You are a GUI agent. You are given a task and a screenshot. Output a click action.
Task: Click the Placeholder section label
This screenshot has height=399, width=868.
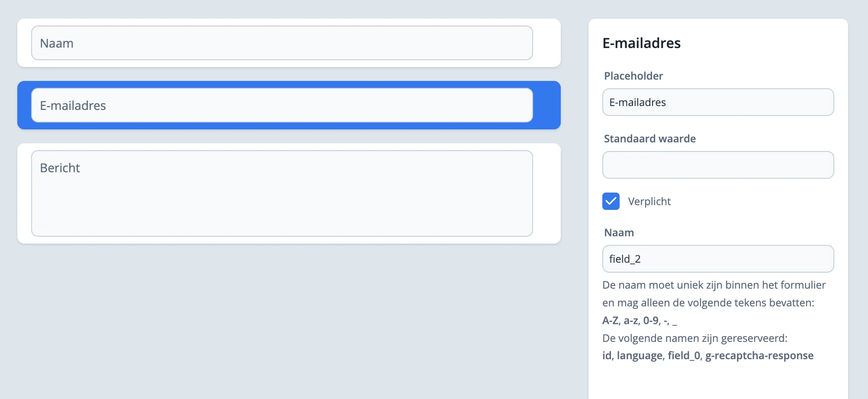point(633,76)
